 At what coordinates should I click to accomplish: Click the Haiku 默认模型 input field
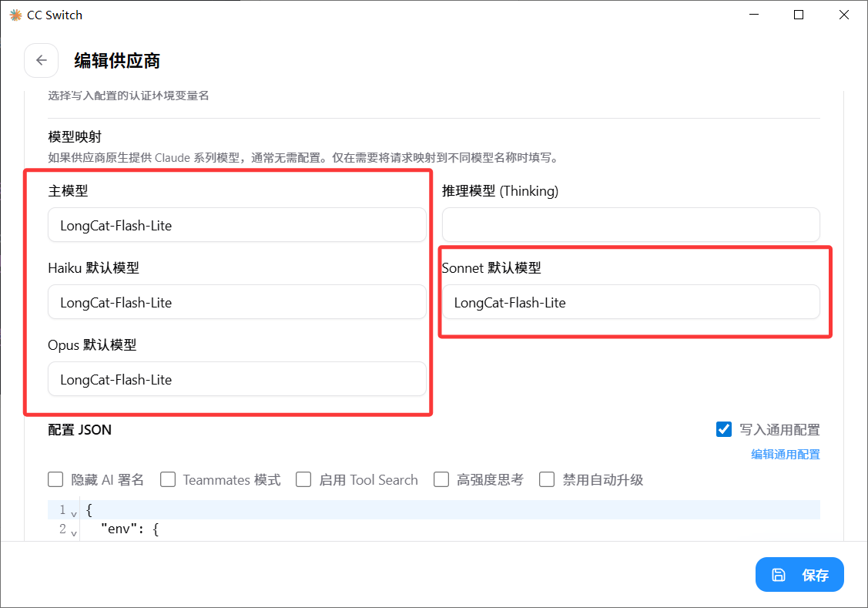click(x=237, y=302)
